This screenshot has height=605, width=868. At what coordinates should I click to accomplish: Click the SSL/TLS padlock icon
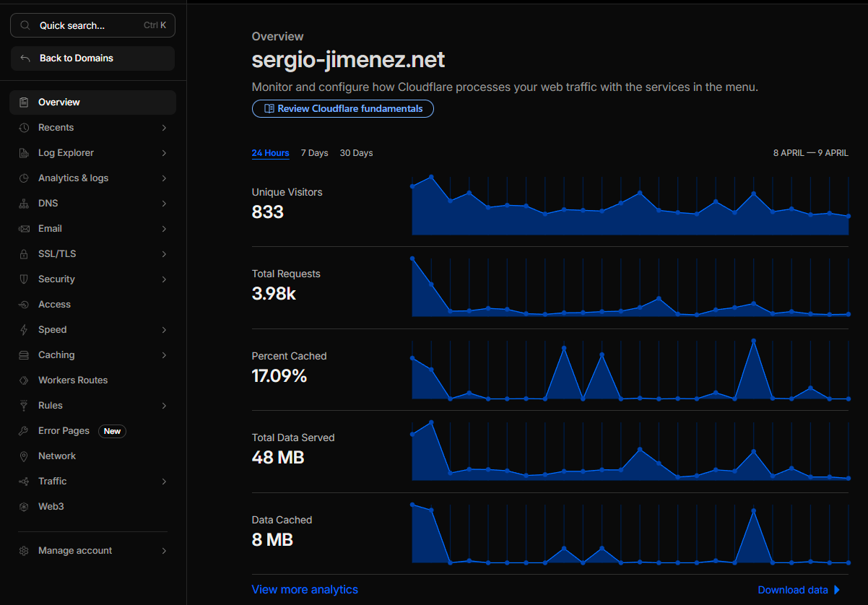click(24, 254)
